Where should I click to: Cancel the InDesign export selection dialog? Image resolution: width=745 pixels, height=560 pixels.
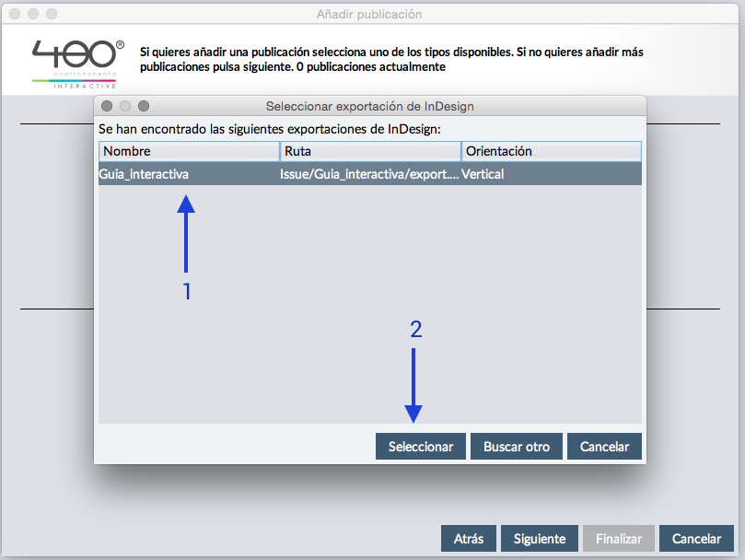(x=604, y=447)
